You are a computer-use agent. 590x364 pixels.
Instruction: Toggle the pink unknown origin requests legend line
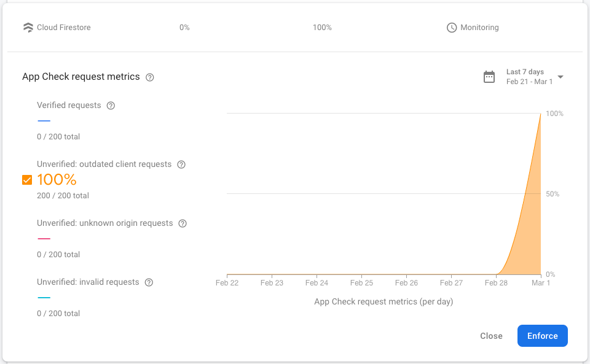click(x=43, y=239)
